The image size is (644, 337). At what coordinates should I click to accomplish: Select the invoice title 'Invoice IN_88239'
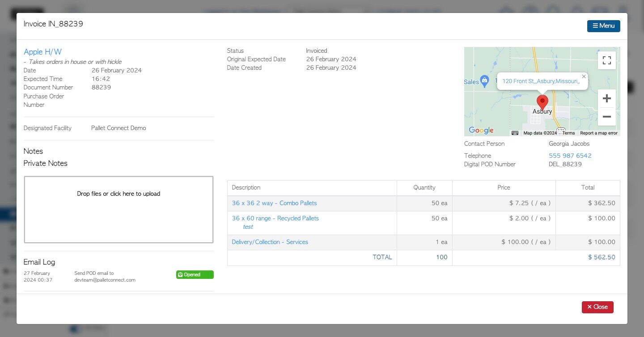click(53, 24)
